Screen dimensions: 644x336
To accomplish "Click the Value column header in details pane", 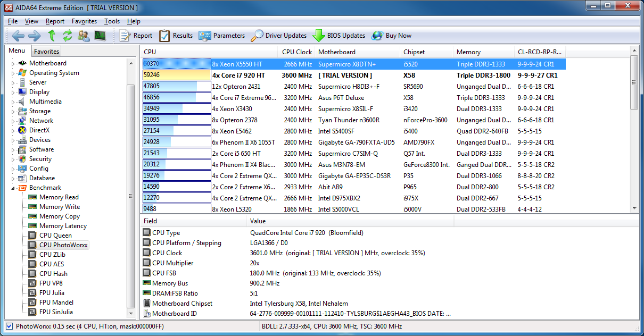I will pos(350,221).
